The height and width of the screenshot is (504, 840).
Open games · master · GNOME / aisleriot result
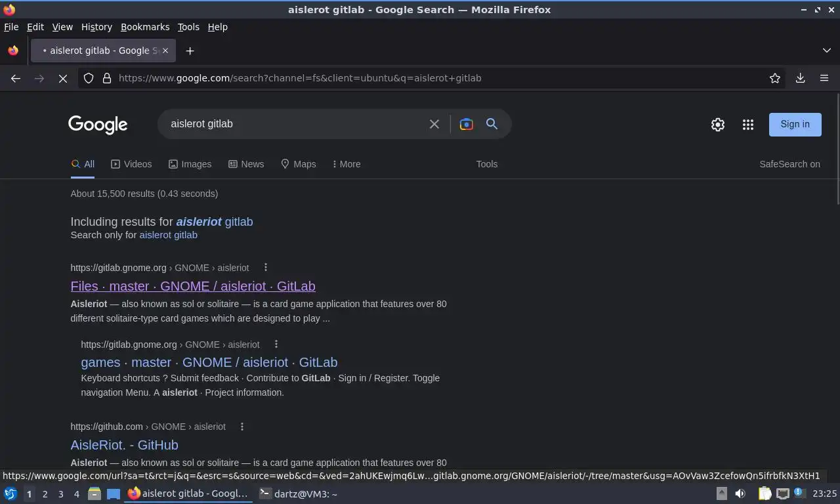click(x=209, y=362)
